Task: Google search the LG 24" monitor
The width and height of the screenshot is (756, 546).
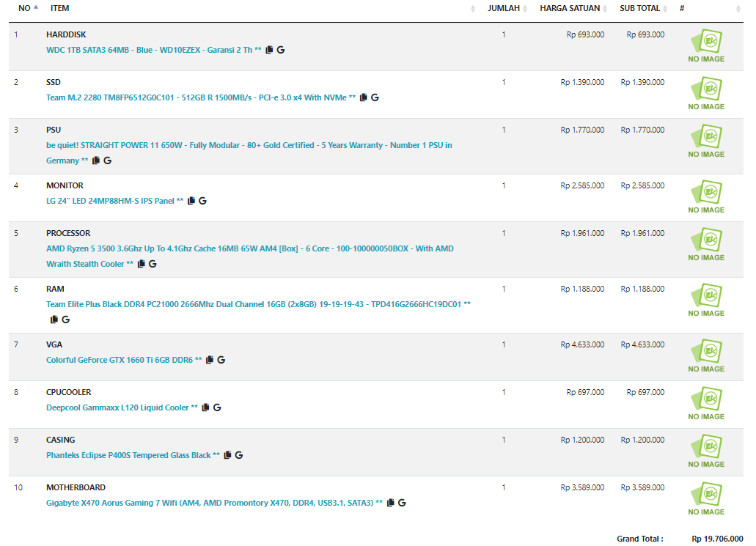Action: click(202, 201)
